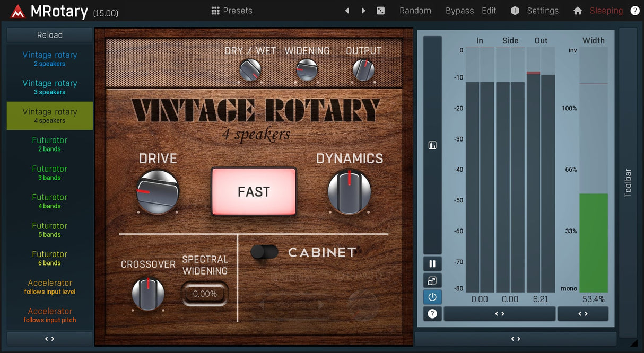Click the dice randomize icon
Image resolution: width=644 pixels, height=353 pixels.
(x=380, y=11)
